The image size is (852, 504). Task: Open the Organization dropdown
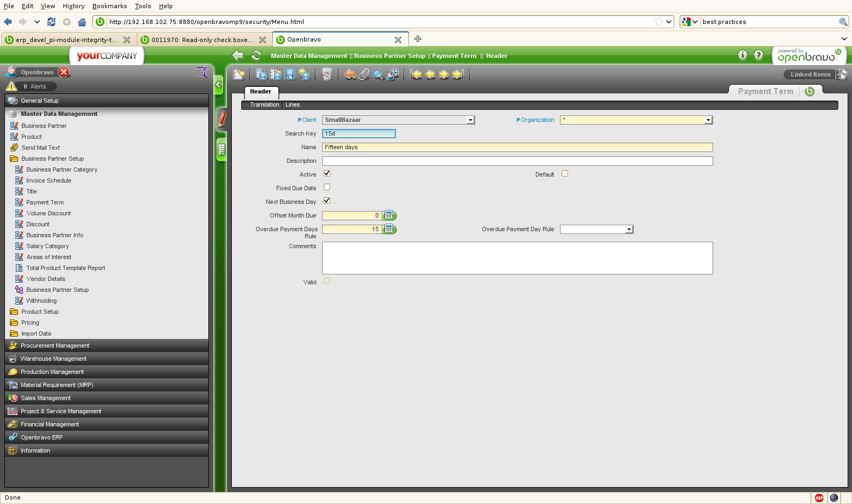(x=708, y=120)
